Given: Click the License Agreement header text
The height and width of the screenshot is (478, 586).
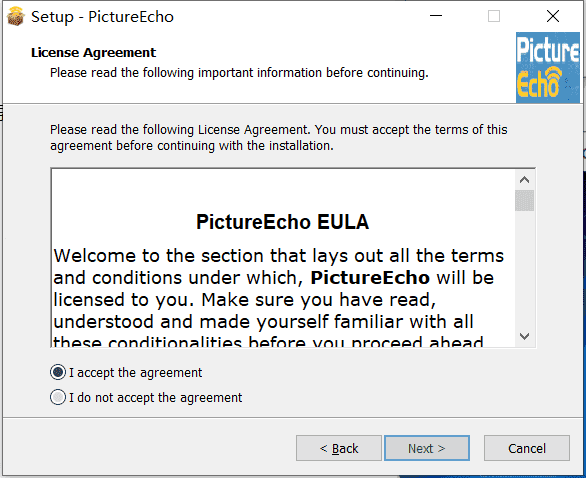Looking at the screenshot, I should [x=93, y=53].
